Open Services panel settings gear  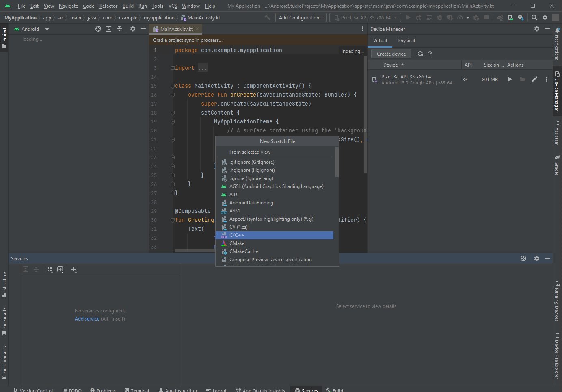(537, 258)
